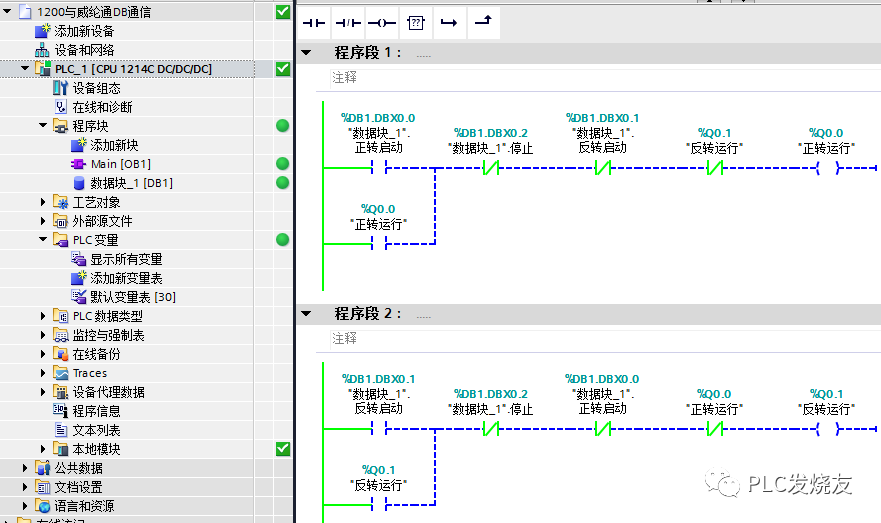Click the 数据块_1 [DB1] database icon
Image resolution: width=881 pixels, height=523 pixels.
pos(79,183)
